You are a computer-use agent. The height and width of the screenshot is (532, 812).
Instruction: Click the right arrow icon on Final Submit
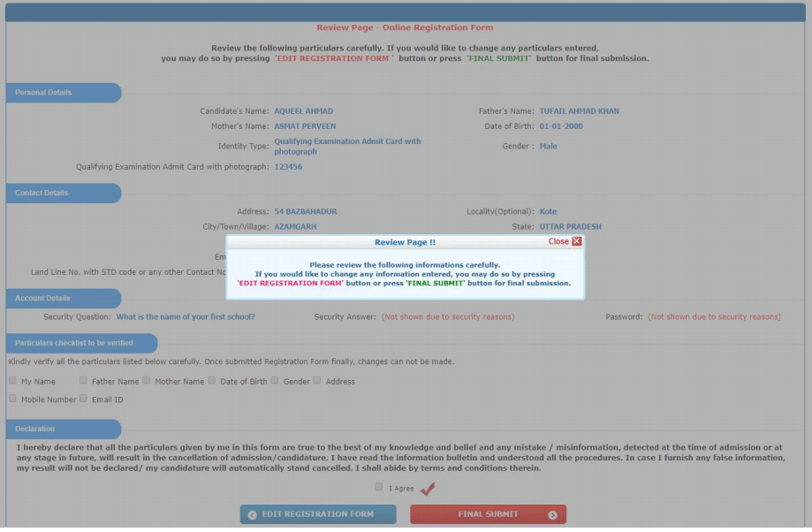click(553, 514)
